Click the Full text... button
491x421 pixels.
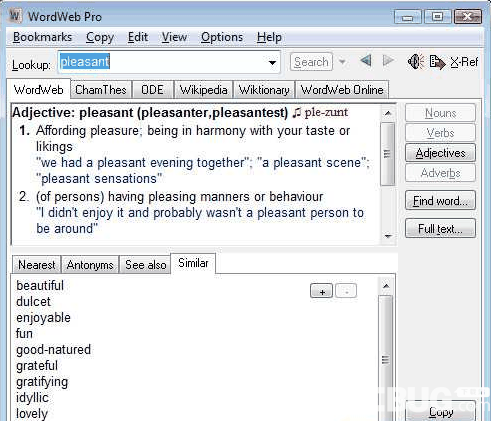click(440, 229)
